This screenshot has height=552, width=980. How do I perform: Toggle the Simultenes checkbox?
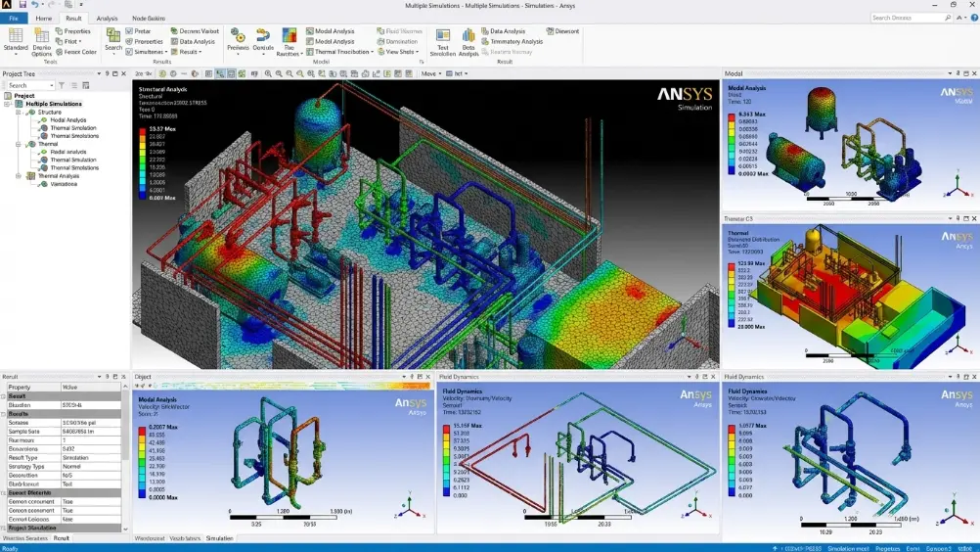tap(129, 52)
